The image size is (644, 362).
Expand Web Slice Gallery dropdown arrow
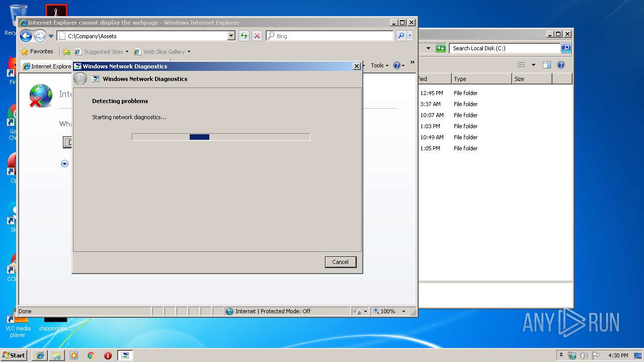click(x=189, y=52)
